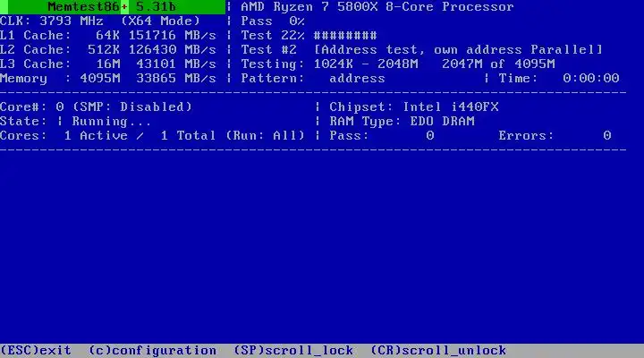Click the Testing: 1024K - 2048M range
Screen dimensions: 644x358
(x=329, y=64)
